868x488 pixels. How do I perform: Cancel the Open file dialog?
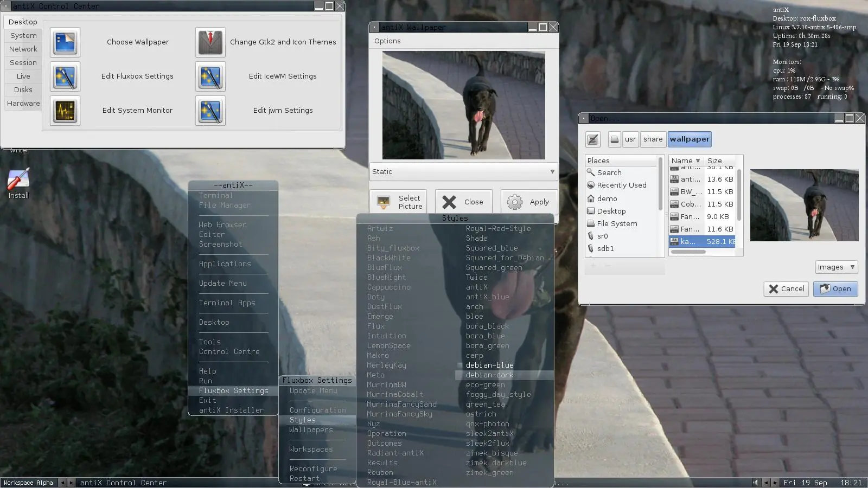point(786,289)
